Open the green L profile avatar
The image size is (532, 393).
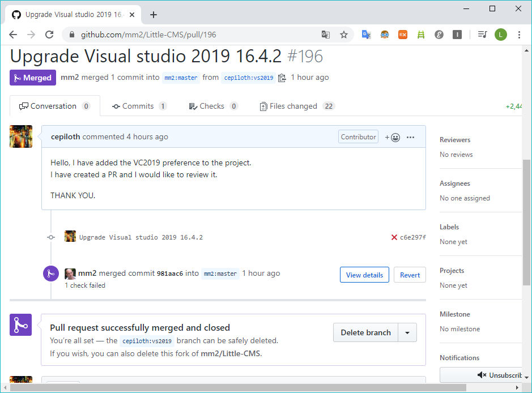(x=501, y=35)
